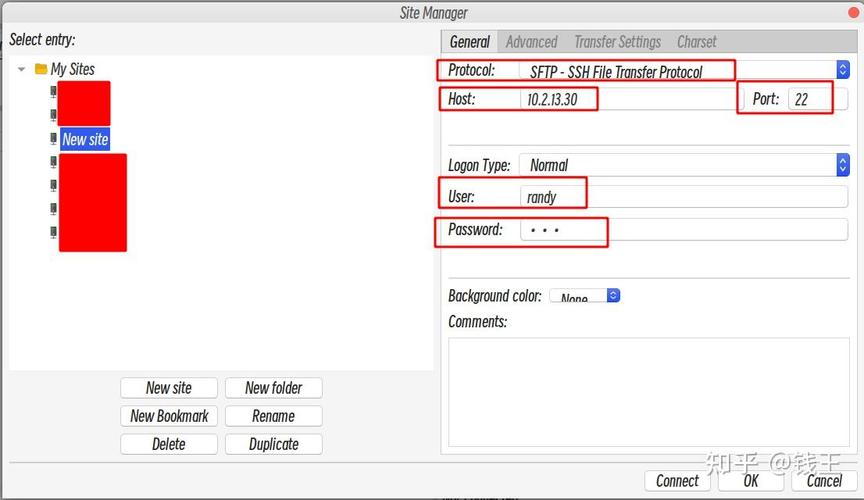Screen dimensions: 864x500
Task: Click the Duplicate button
Action: [x=274, y=444]
